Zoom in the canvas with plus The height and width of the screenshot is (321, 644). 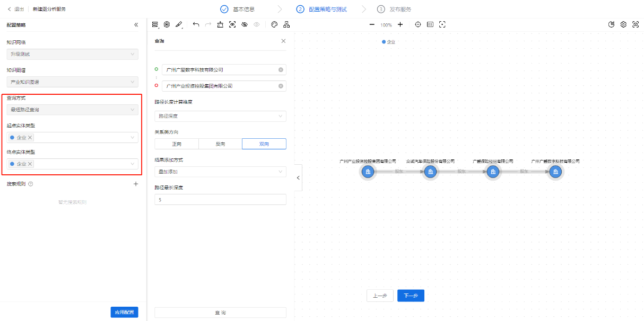tap(400, 24)
